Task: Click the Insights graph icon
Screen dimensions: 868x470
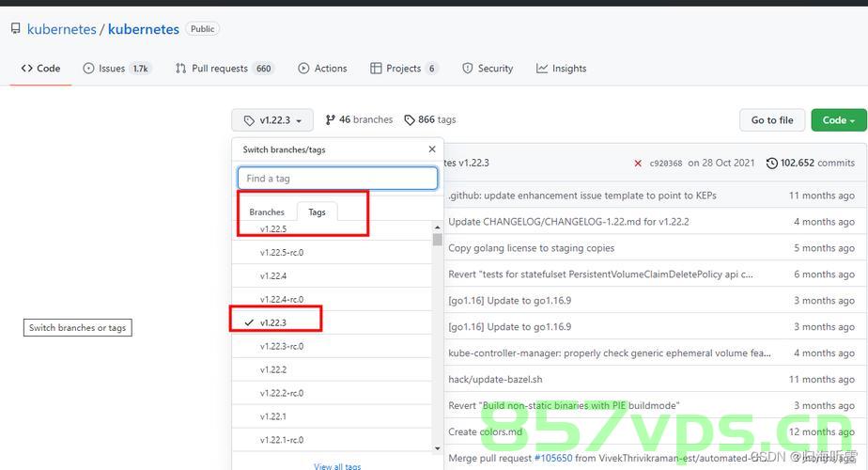Action: [542, 69]
